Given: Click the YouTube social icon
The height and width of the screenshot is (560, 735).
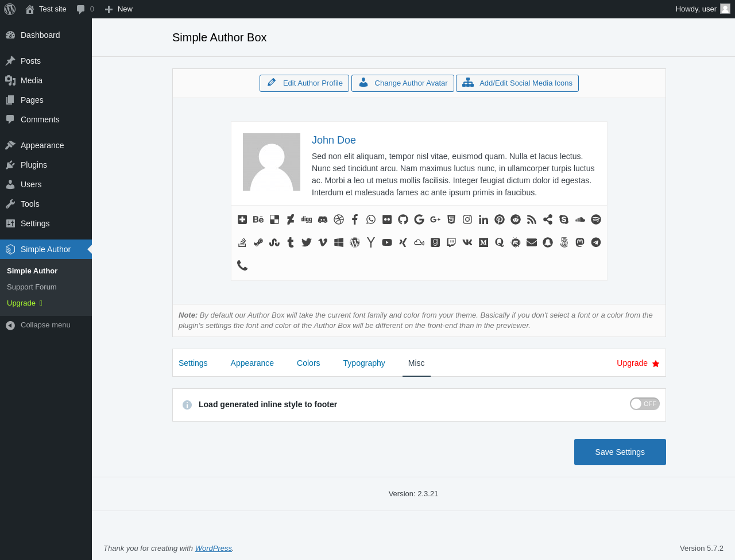Looking at the screenshot, I should coord(387,242).
